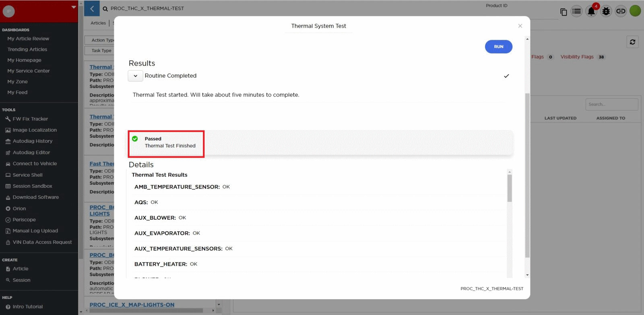Click the blue back arrow button
Viewport: 644px width, 315px height.
pos(92,8)
